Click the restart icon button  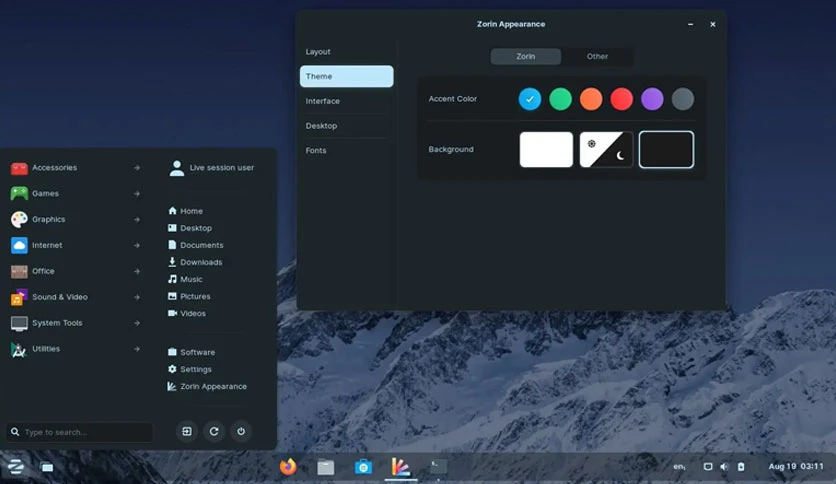point(214,431)
